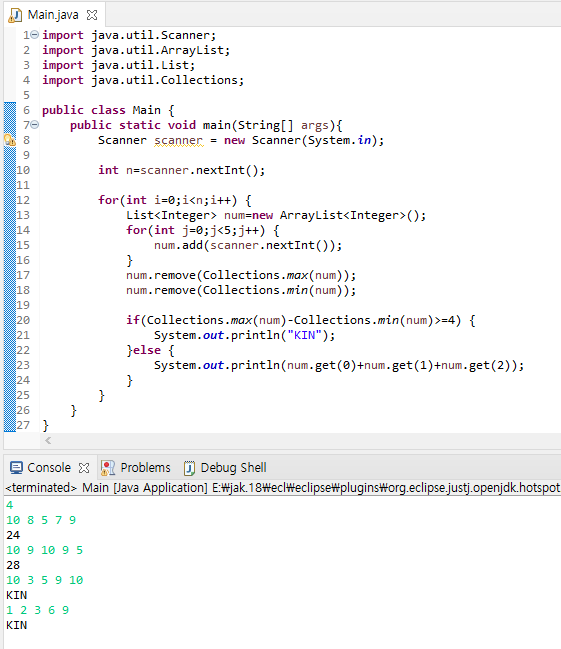Click console output '24'
561x649 pixels.
[13, 535]
